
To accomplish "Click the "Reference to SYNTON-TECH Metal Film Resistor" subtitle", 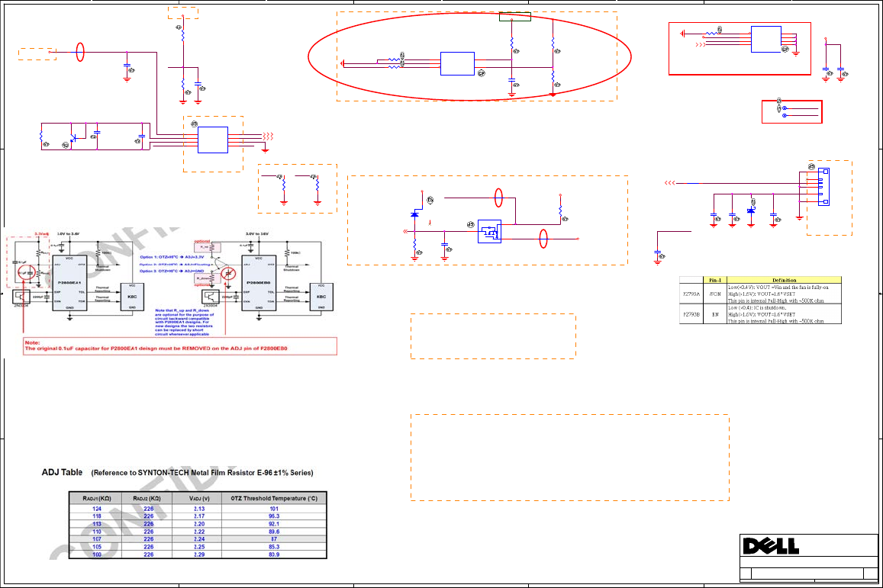I will click(x=202, y=473).
